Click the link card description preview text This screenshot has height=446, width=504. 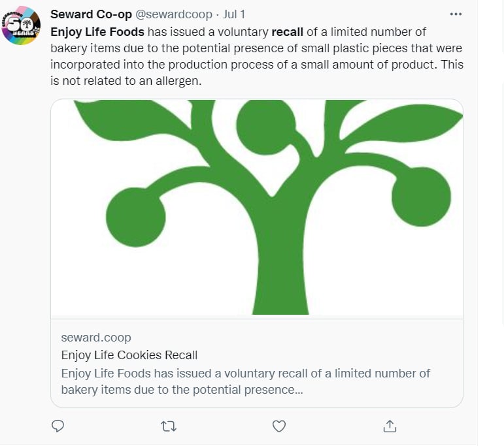[x=245, y=381]
